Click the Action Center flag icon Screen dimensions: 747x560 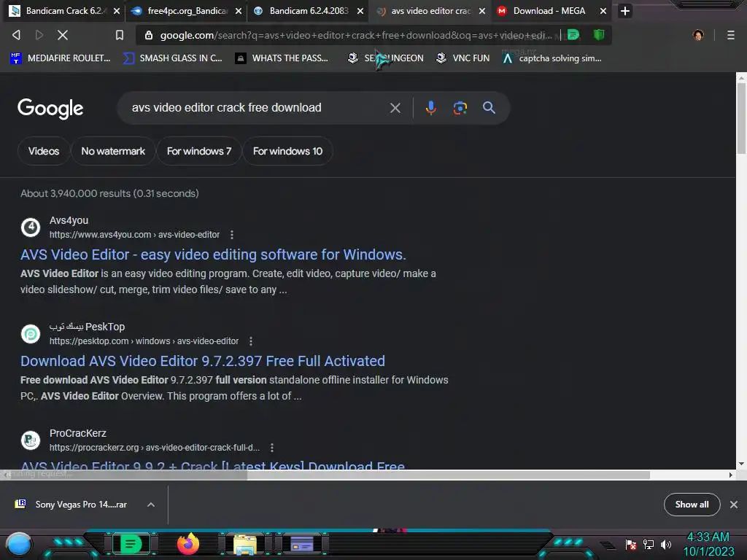pos(631,544)
